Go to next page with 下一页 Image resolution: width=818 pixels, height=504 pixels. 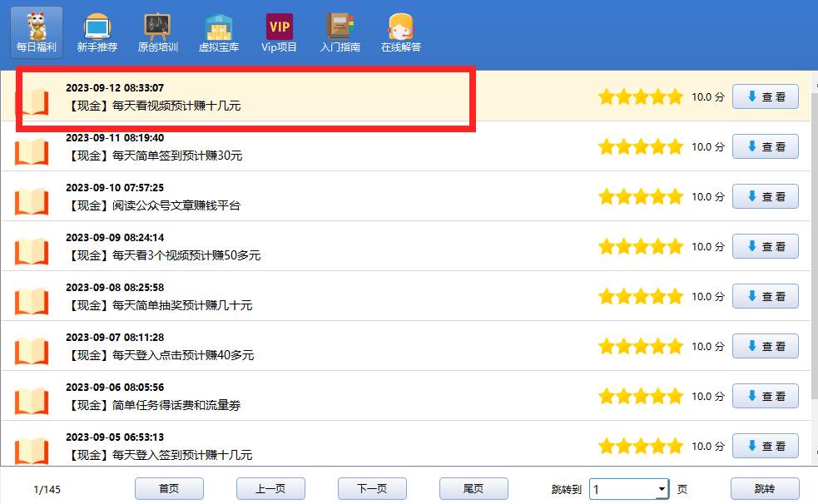(372, 489)
